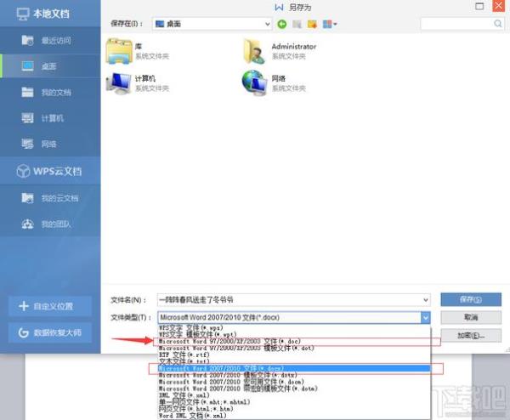Select the 计算机 computer icon

point(118,82)
